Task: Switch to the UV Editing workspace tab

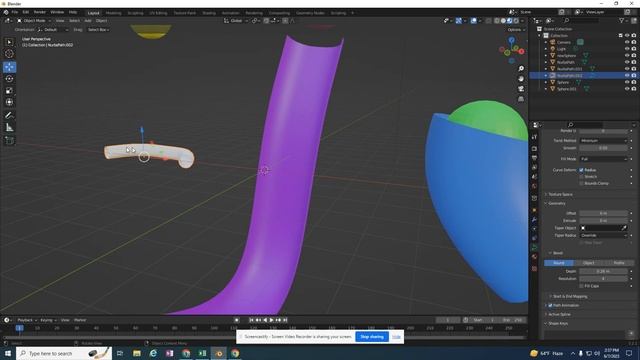Action: coord(158,13)
